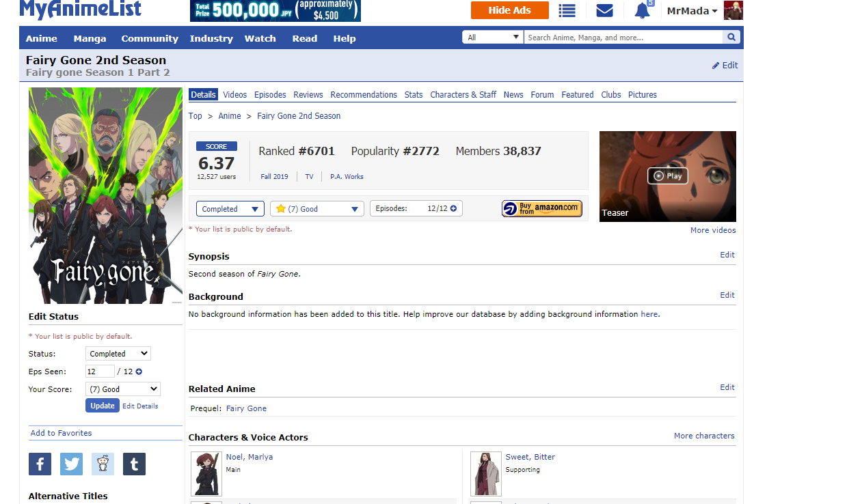862x504 pixels.
Task: Open the MyAnimeList logo home link
Action: pyautogui.click(x=81, y=10)
